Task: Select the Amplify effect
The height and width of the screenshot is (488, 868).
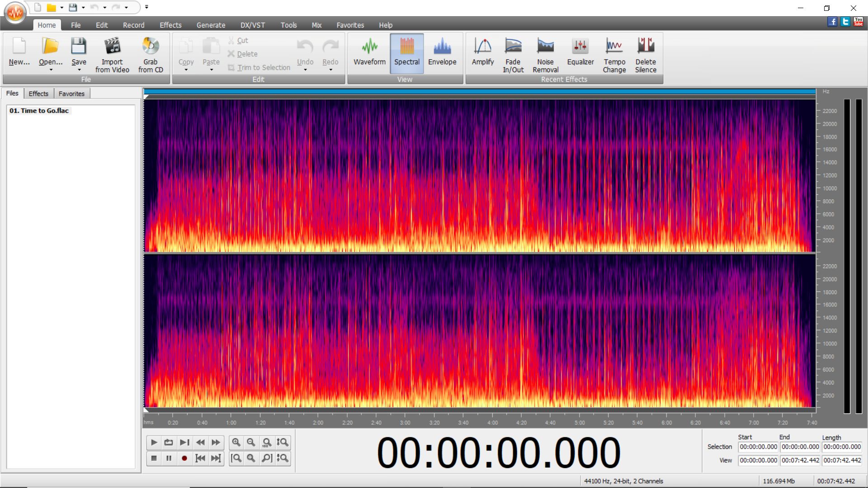Action: point(482,54)
